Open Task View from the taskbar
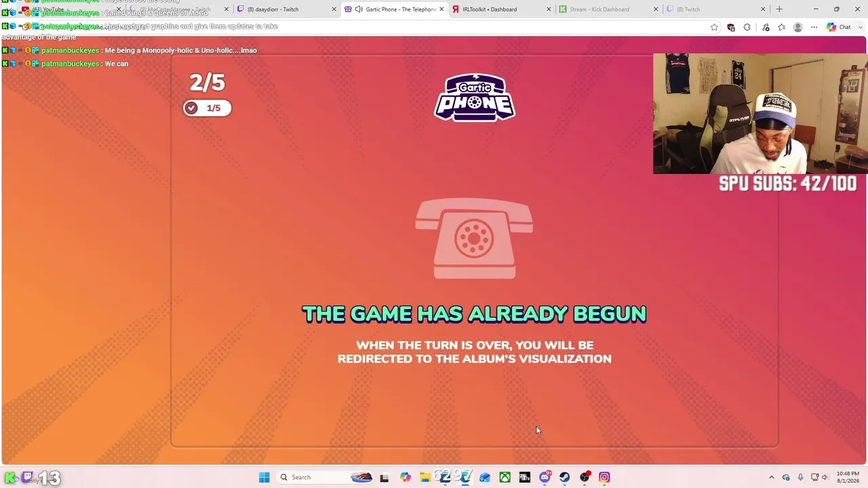 384,477
